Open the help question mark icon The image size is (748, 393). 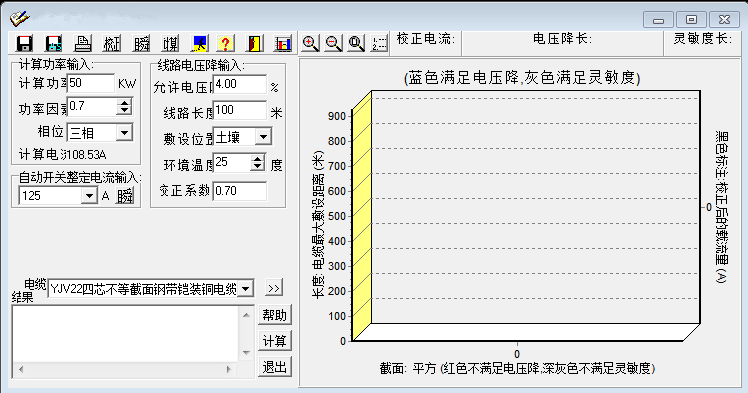pyautogui.click(x=225, y=43)
